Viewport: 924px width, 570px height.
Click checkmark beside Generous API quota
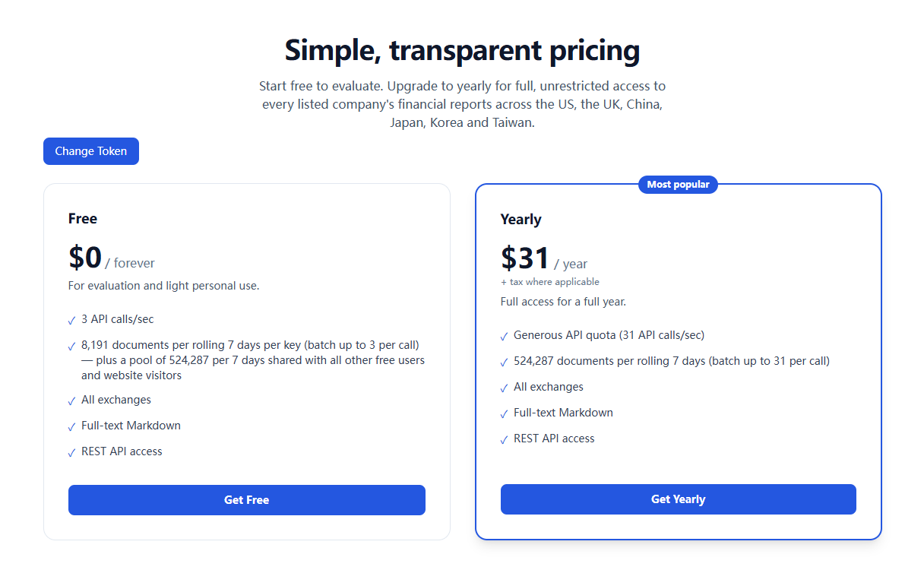[x=504, y=337]
